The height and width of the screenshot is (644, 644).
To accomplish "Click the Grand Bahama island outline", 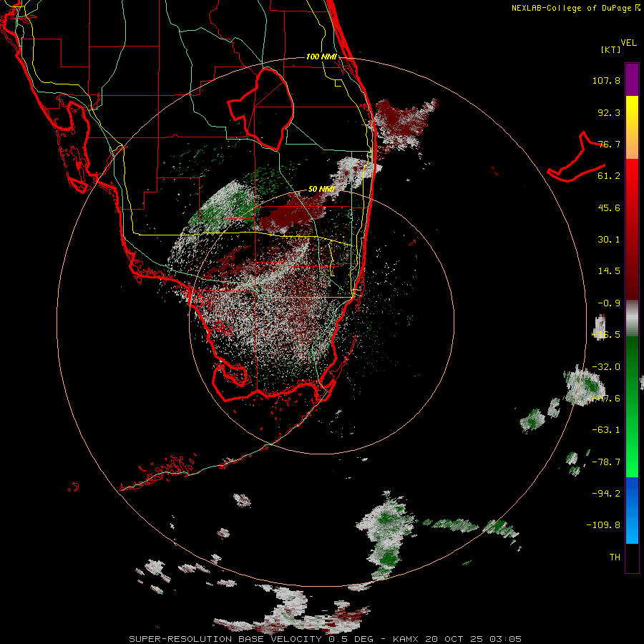I will coord(576,158).
